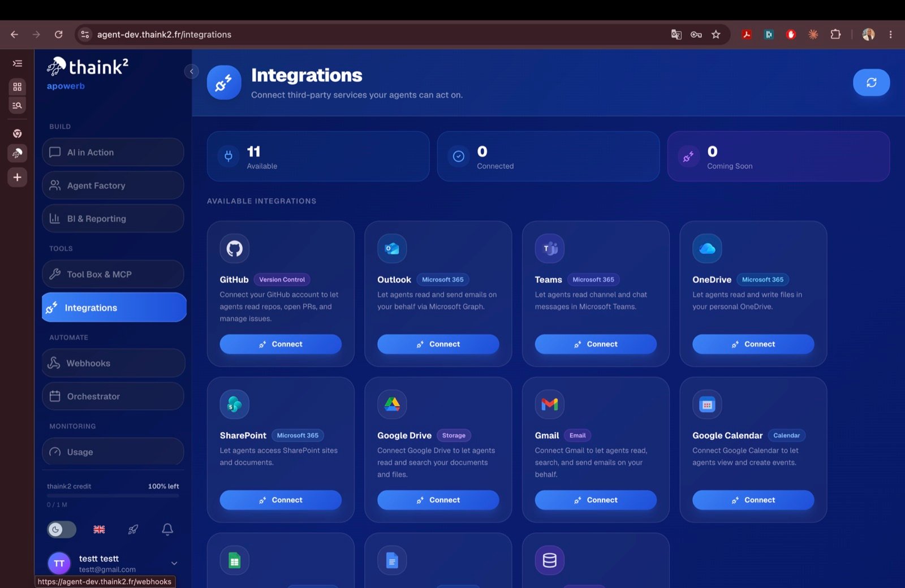Click the notifications bell icon

(x=167, y=529)
